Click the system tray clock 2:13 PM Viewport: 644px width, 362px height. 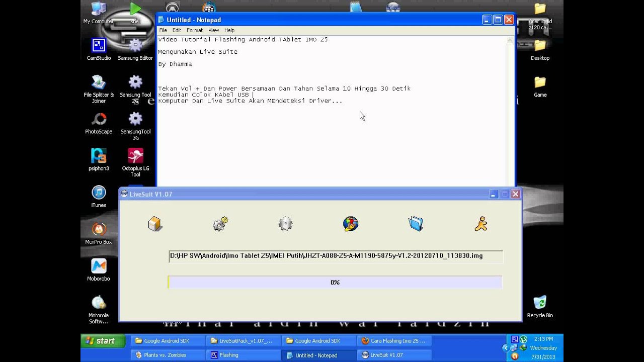tap(543, 339)
